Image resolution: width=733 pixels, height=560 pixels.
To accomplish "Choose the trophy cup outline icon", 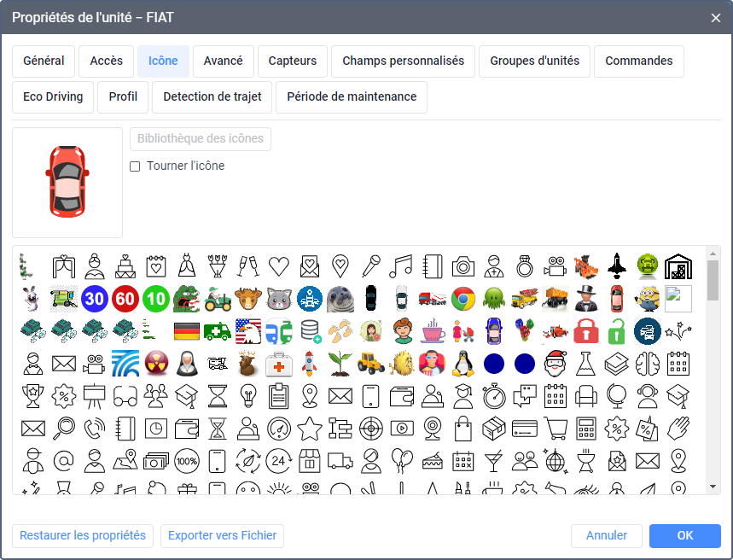I will pyautogui.click(x=33, y=396).
